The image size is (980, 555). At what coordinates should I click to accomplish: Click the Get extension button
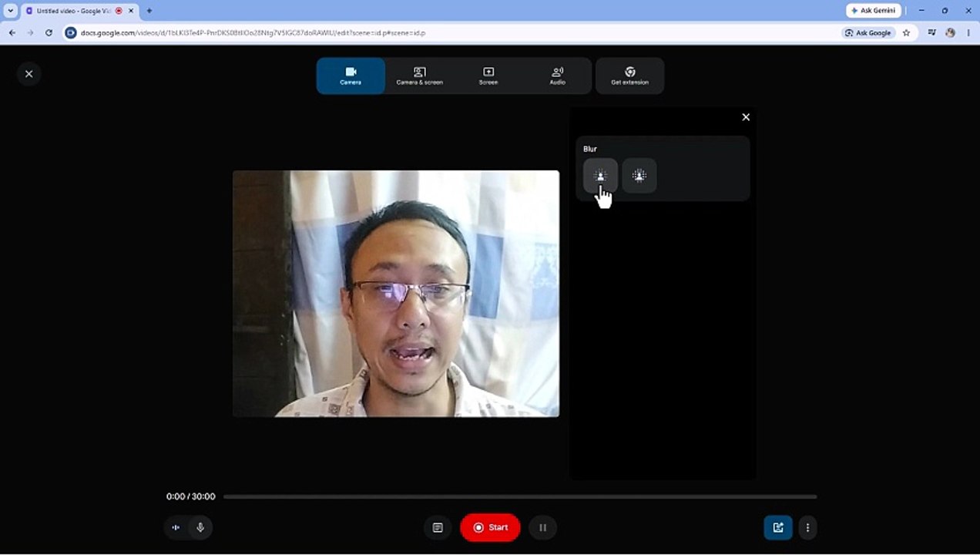click(629, 76)
